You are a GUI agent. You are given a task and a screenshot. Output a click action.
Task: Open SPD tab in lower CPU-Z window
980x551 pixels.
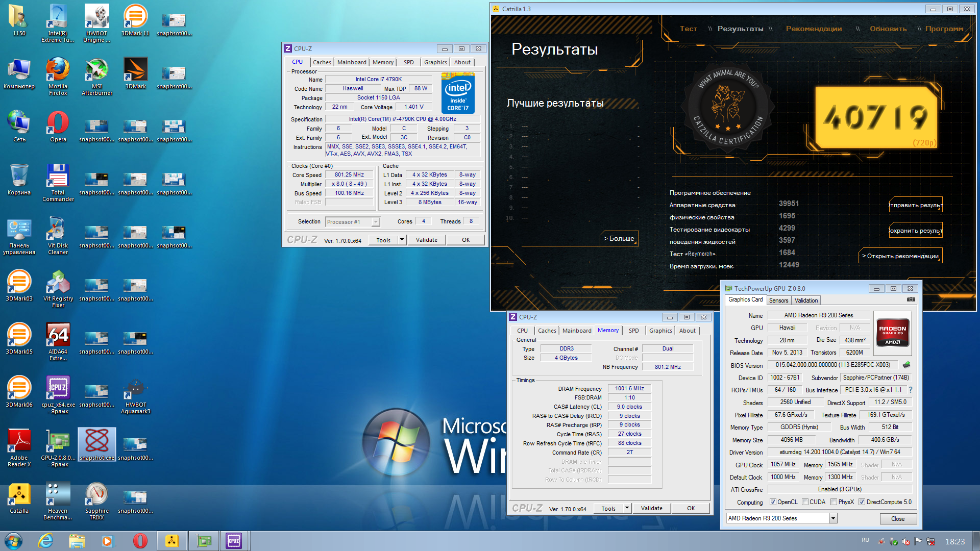[x=633, y=331]
